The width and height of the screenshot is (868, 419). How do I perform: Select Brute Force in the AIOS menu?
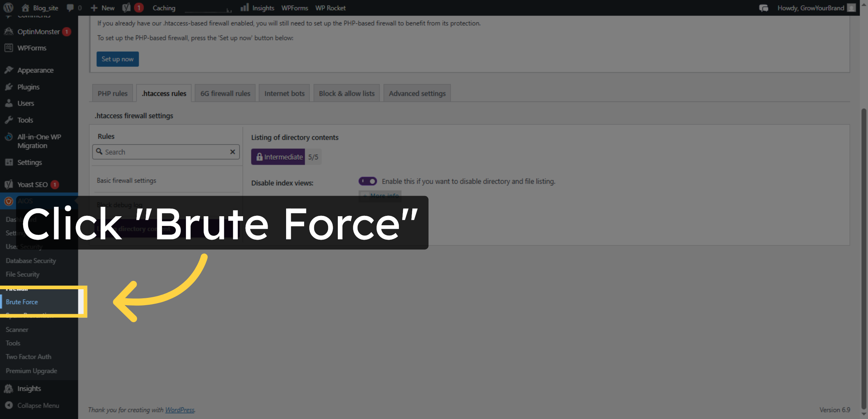pyautogui.click(x=22, y=302)
